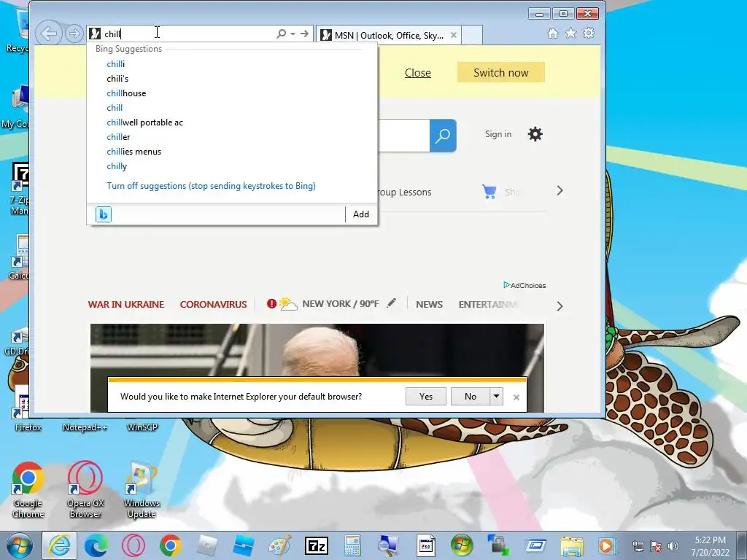
Task: Open the IE Tools gear icon
Action: pos(589,34)
